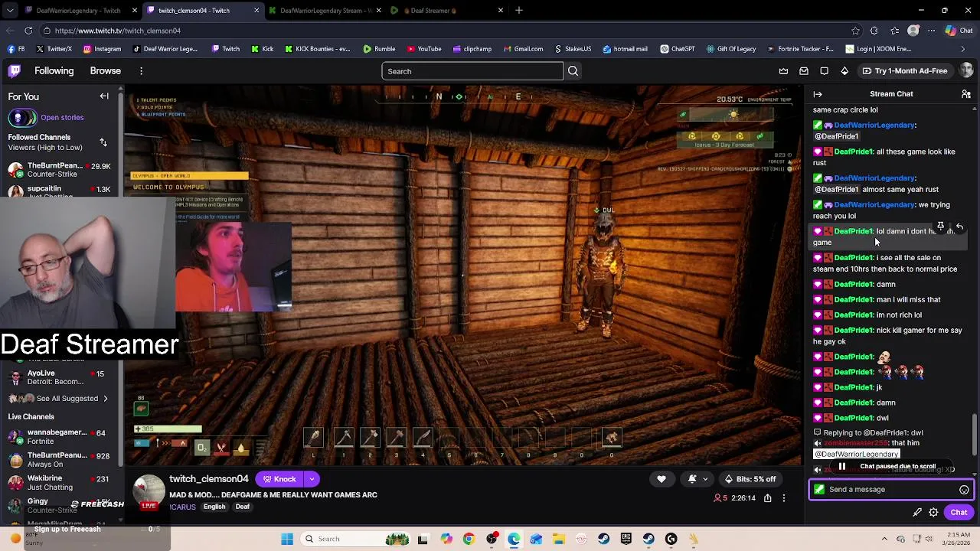Open the Whispers chat bubble icon
The height and width of the screenshot is (551, 980).
824,71
